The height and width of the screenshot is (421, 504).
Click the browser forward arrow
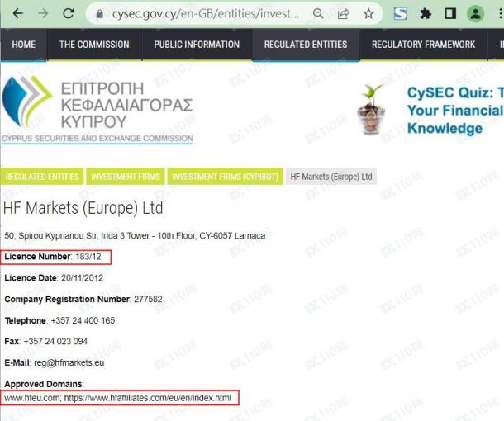[43, 13]
